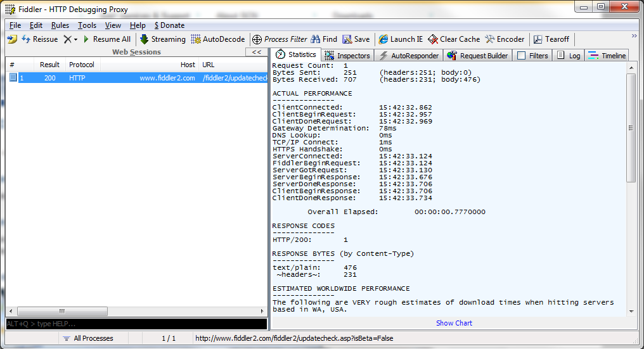Click the Reissue request button

click(39, 39)
